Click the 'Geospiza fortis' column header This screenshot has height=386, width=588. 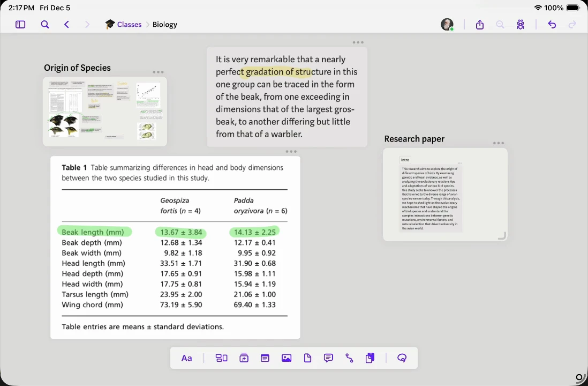tap(180, 205)
